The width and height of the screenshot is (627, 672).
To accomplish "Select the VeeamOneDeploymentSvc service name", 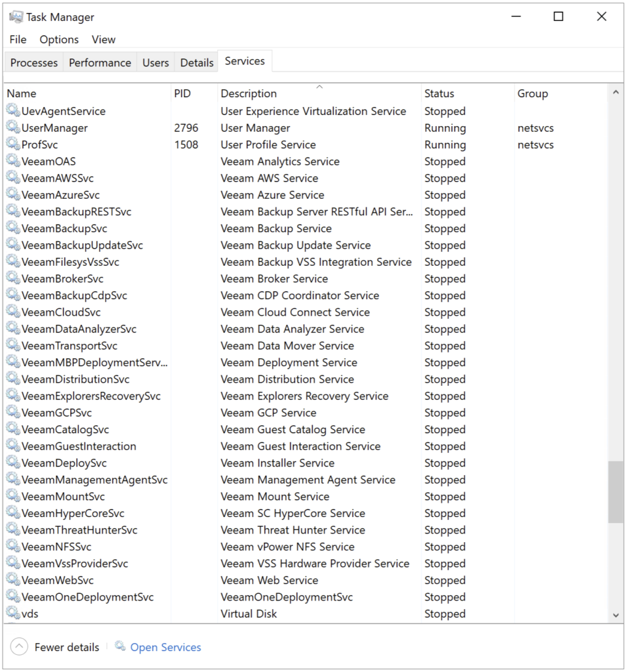I will pos(87,597).
